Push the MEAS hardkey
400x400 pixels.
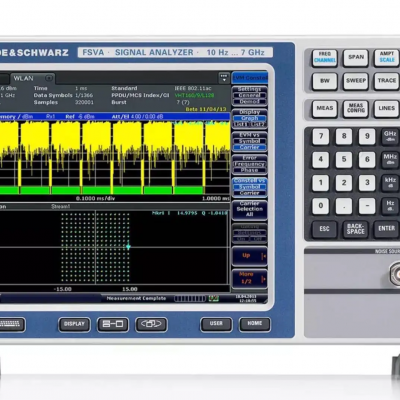(x=325, y=109)
